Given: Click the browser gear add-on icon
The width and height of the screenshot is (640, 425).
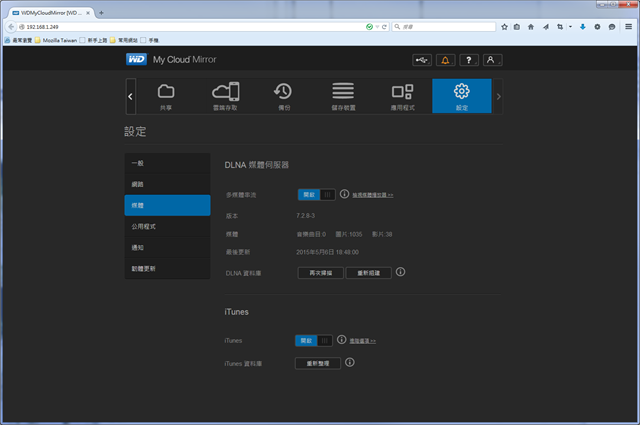Looking at the screenshot, I should [x=597, y=27].
